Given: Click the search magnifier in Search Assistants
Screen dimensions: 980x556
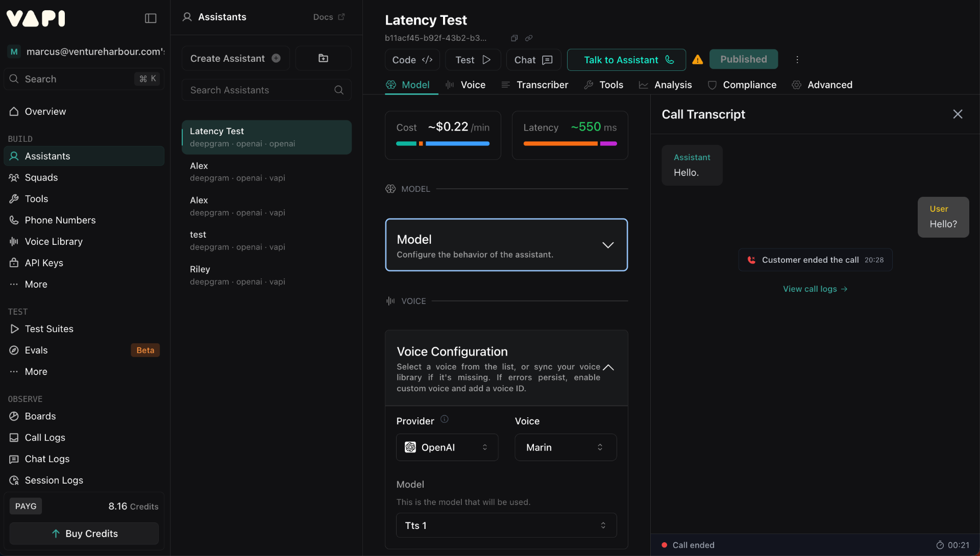Looking at the screenshot, I should [x=339, y=90].
